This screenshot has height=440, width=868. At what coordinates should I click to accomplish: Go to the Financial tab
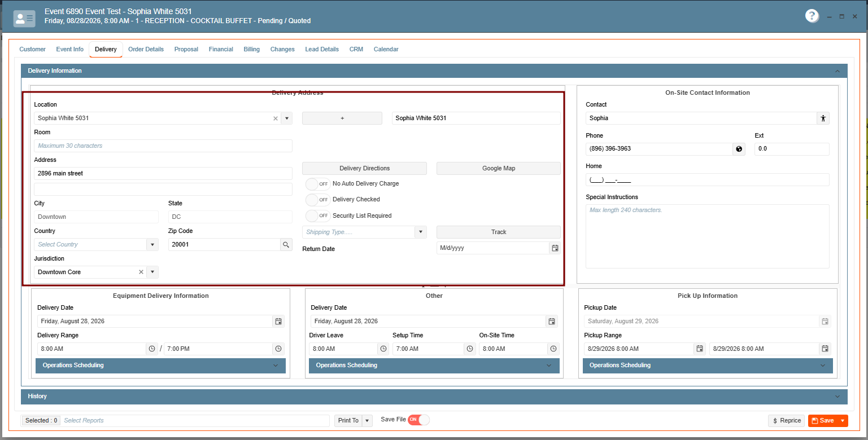[x=221, y=50]
